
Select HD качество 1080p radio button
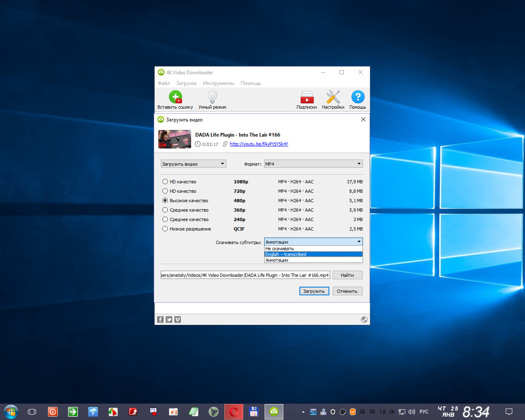(165, 182)
